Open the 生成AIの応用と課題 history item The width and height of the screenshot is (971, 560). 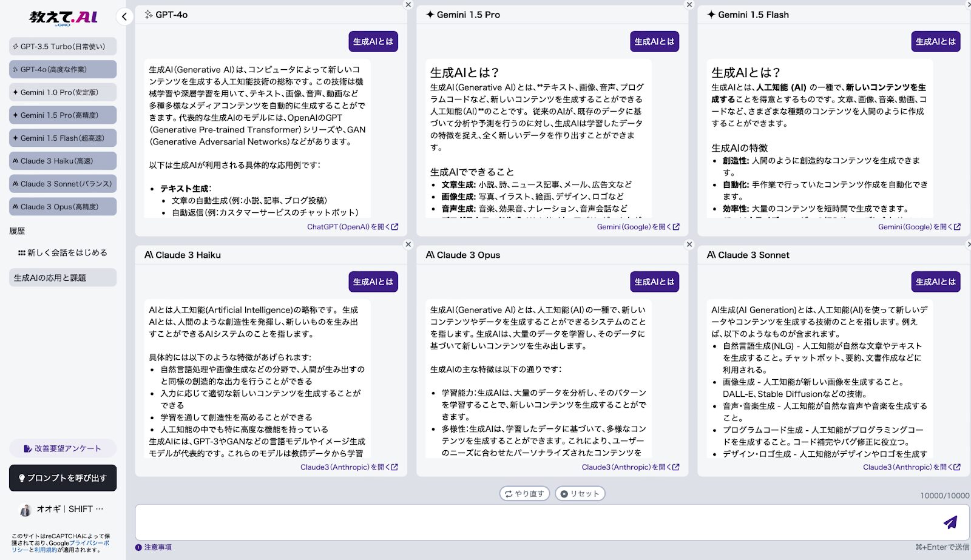[63, 278]
